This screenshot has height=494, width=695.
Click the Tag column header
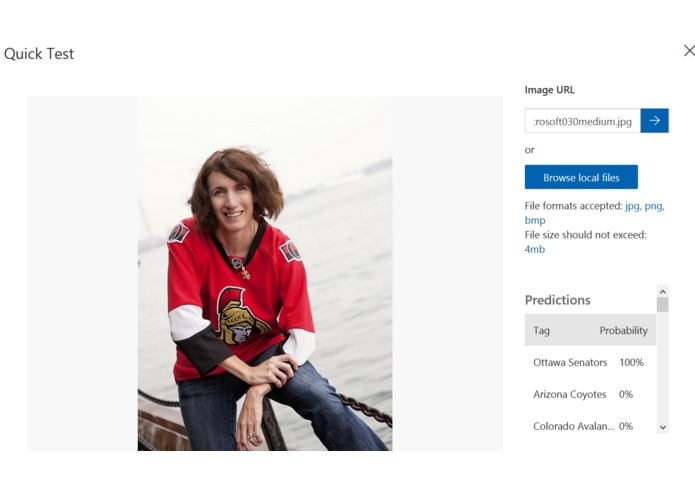541,331
